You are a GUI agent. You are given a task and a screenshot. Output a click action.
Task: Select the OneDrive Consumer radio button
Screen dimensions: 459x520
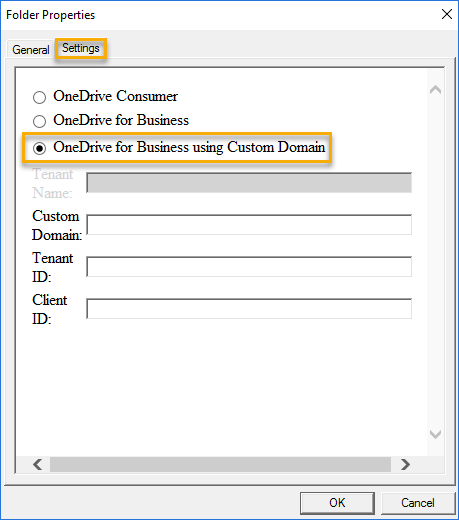click(39, 97)
